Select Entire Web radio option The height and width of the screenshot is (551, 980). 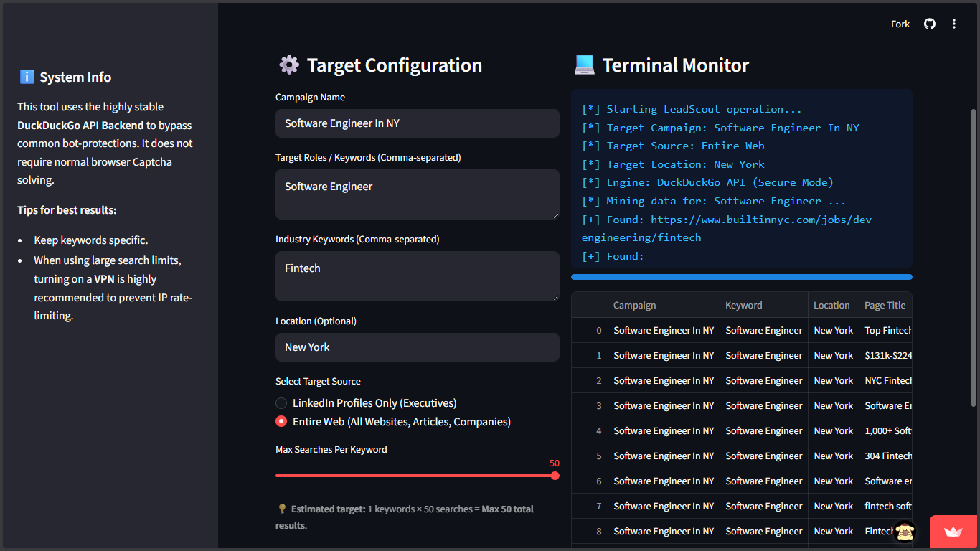tap(393, 422)
